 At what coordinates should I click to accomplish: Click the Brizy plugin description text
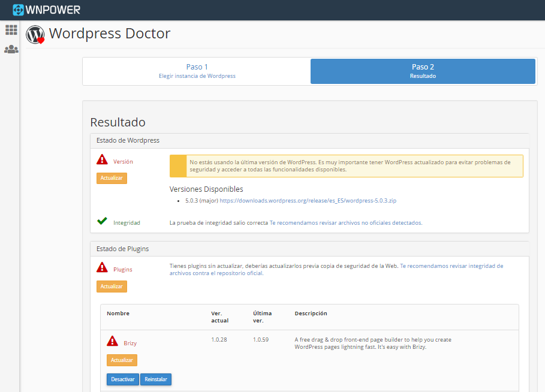pyautogui.click(x=373, y=343)
